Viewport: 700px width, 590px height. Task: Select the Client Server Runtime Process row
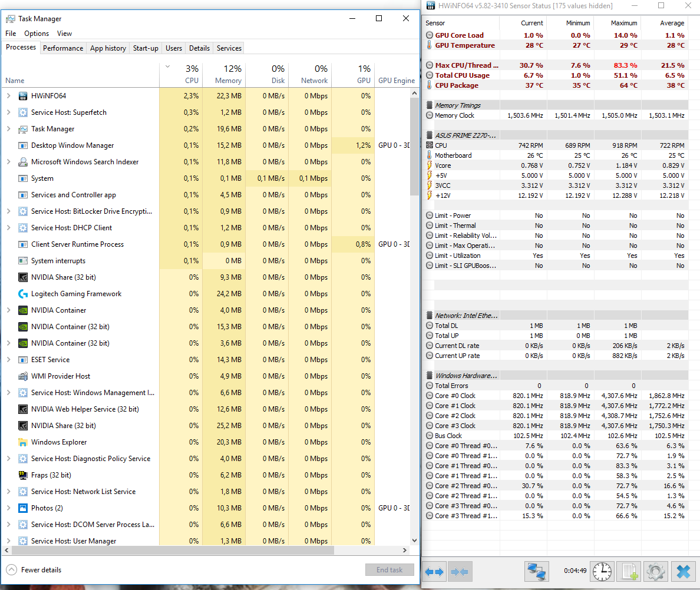(206, 244)
